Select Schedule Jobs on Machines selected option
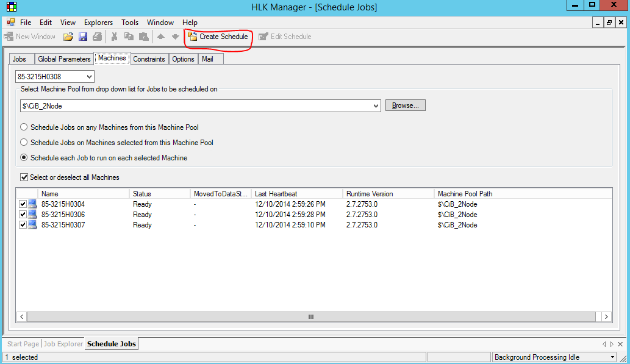This screenshot has height=364, width=630. [x=24, y=142]
